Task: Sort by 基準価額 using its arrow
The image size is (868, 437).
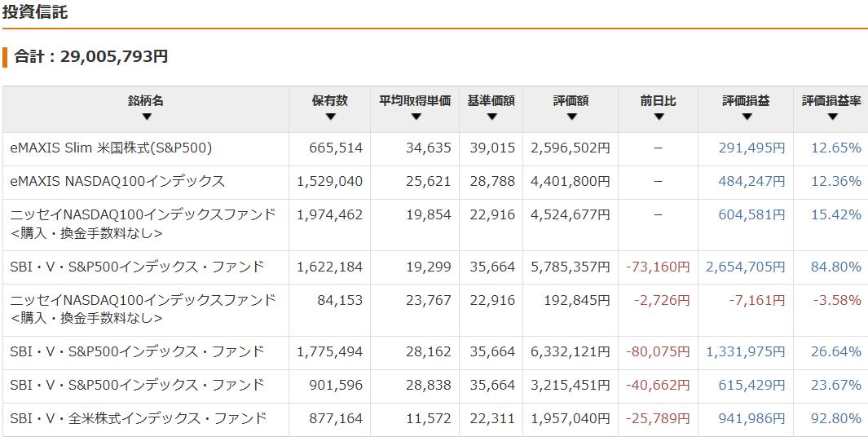Action: (x=491, y=117)
